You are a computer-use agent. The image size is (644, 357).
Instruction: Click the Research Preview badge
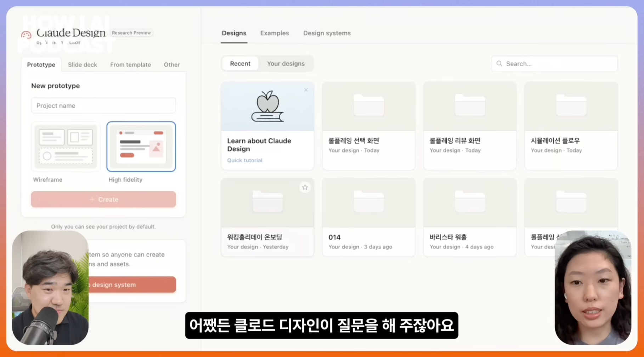click(131, 33)
